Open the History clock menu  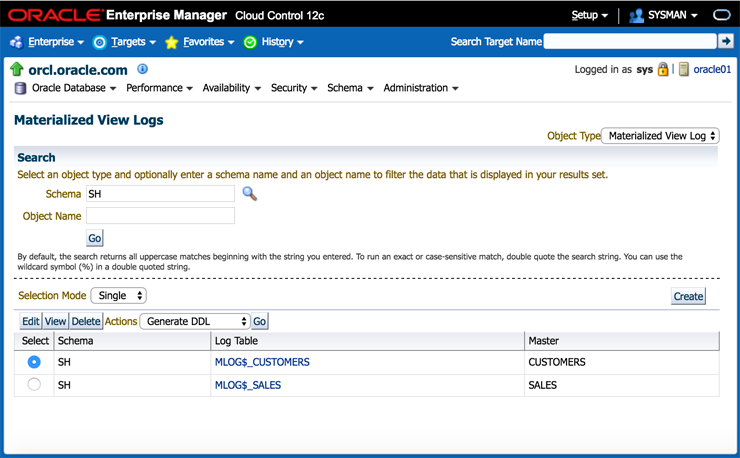273,42
